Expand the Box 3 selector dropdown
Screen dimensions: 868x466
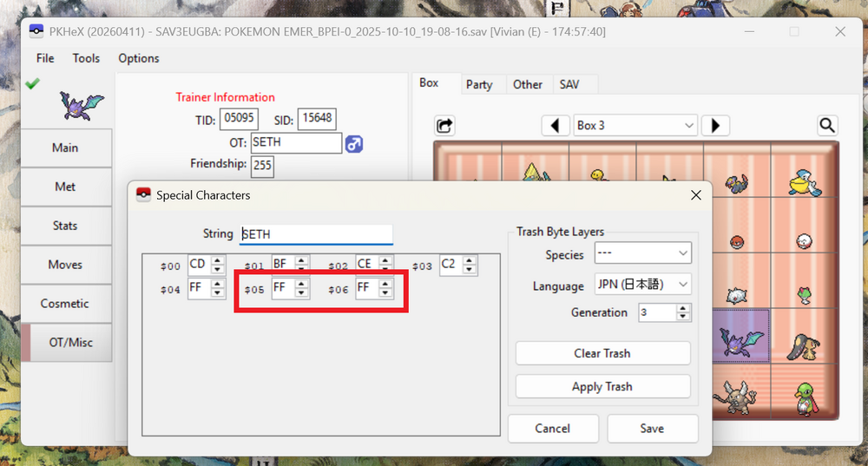coord(635,125)
